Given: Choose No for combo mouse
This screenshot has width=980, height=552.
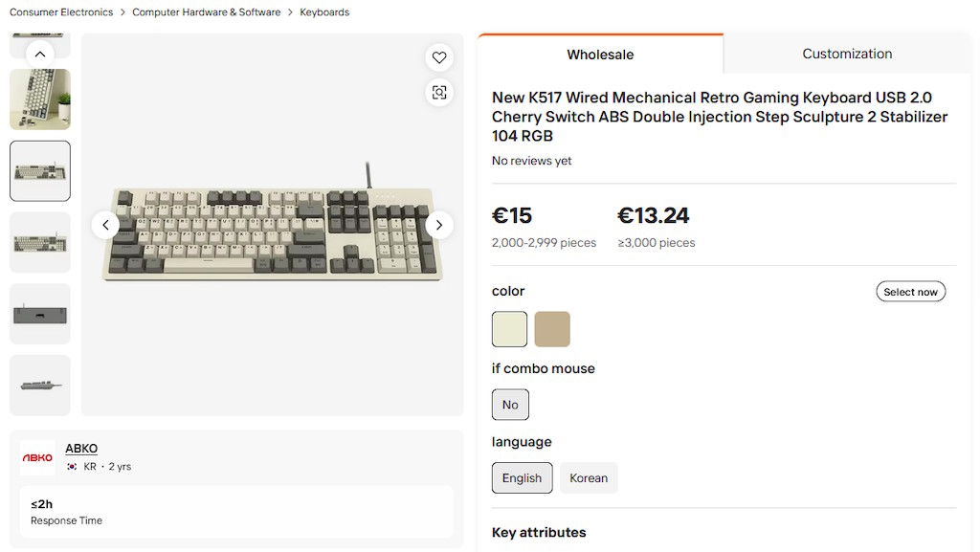Looking at the screenshot, I should coord(510,405).
